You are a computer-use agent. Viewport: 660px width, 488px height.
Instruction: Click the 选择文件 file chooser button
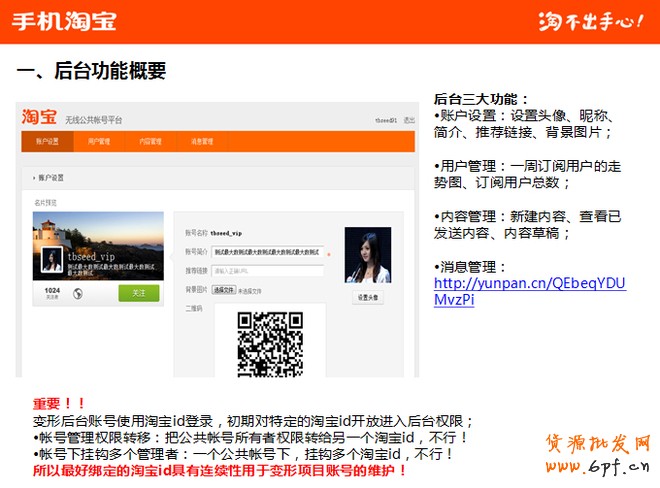click(223, 289)
